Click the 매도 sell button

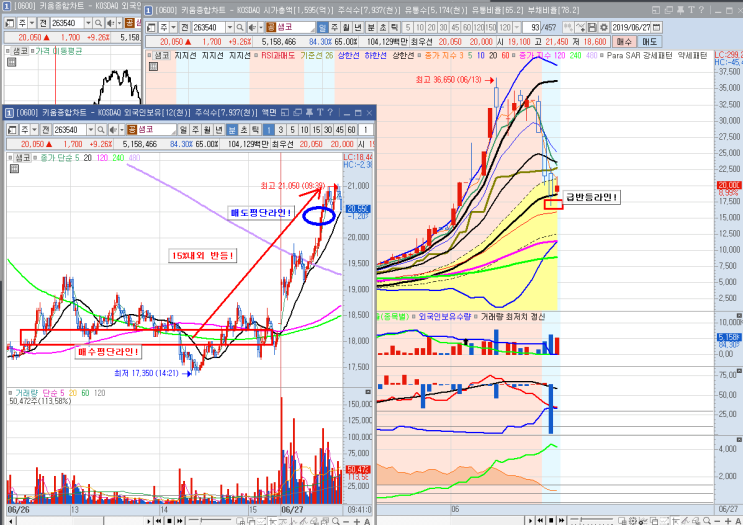tap(650, 42)
